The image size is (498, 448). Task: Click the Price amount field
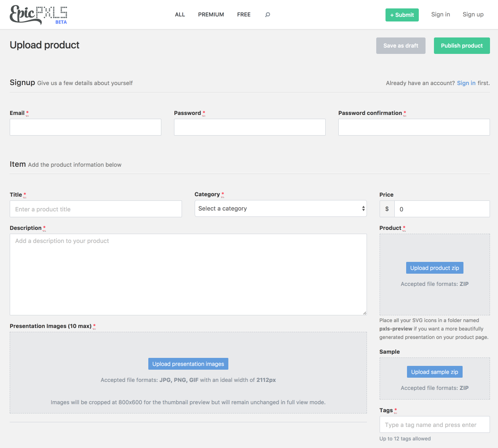click(x=442, y=209)
